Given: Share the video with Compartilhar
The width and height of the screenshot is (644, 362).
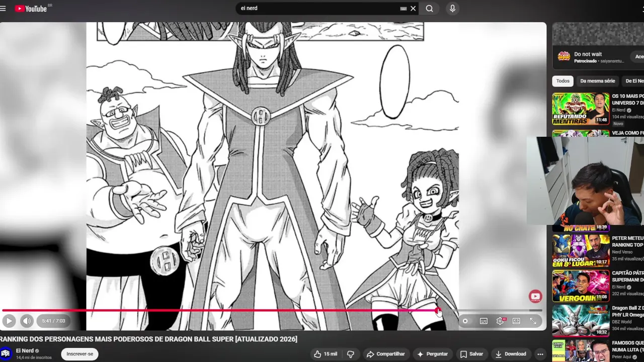Looking at the screenshot, I should coord(385,354).
